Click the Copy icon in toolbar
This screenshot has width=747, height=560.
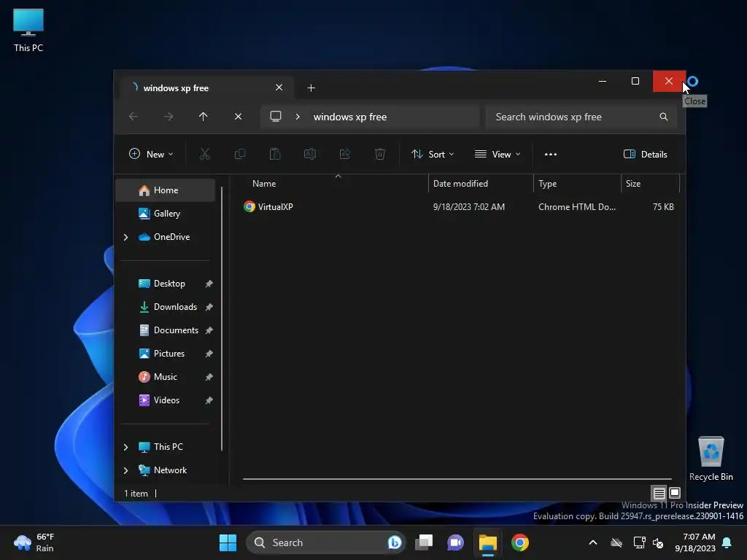pos(239,154)
